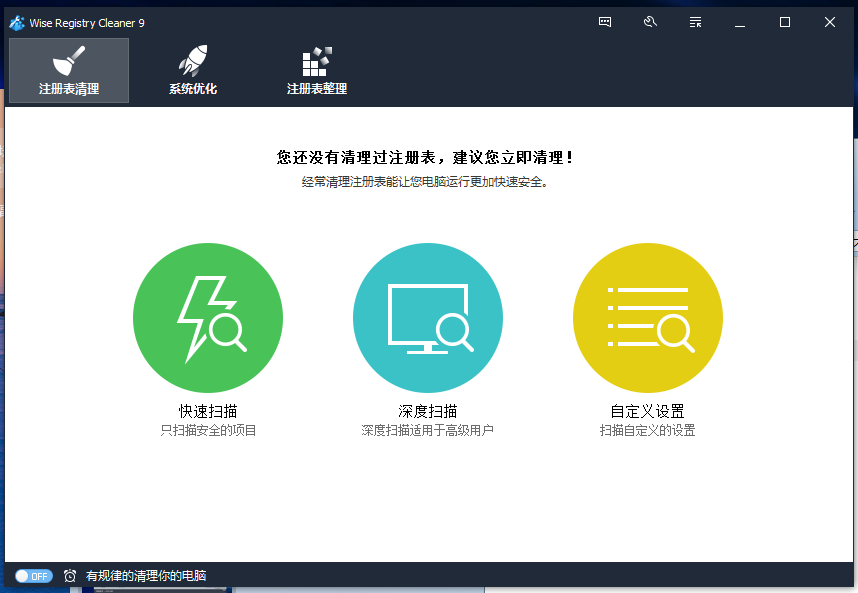Click 只扫描安全的项目 description text
This screenshot has width=858, height=593.
tap(208, 431)
